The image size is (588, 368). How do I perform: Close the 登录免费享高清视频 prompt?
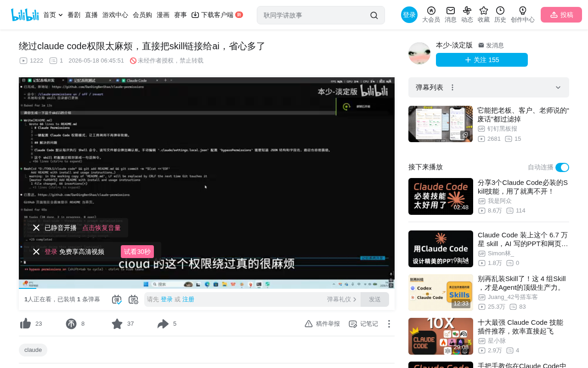point(36,252)
